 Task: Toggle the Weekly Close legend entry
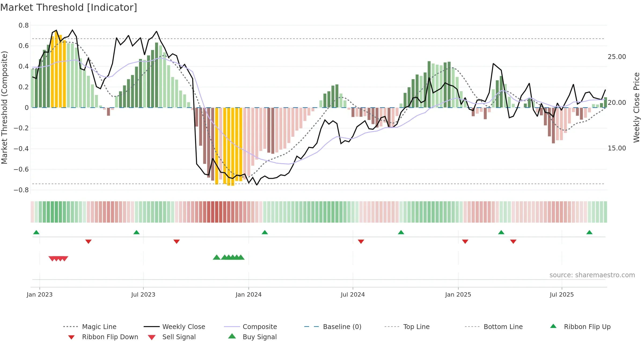pos(174,327)
